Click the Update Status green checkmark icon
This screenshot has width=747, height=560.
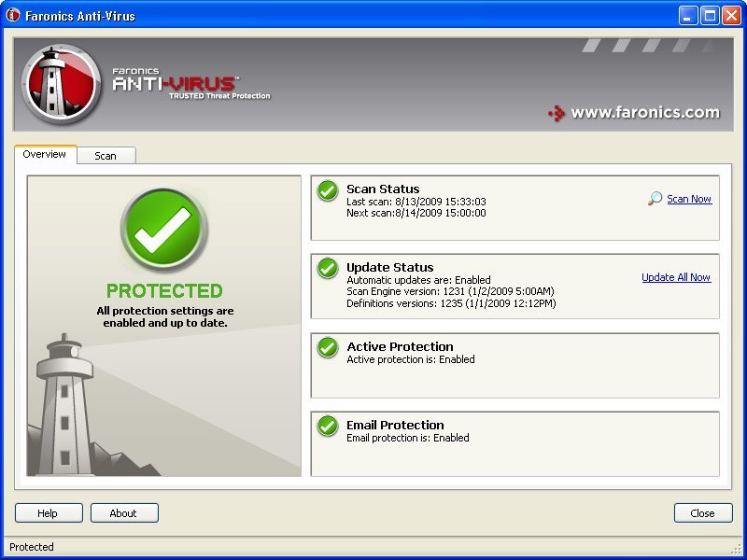(327, 270)
